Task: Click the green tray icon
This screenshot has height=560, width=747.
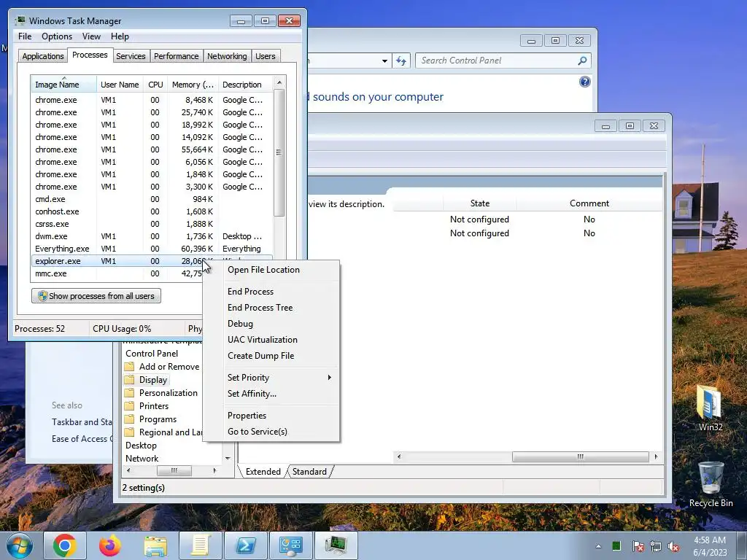Action: [x=616, y=545]
